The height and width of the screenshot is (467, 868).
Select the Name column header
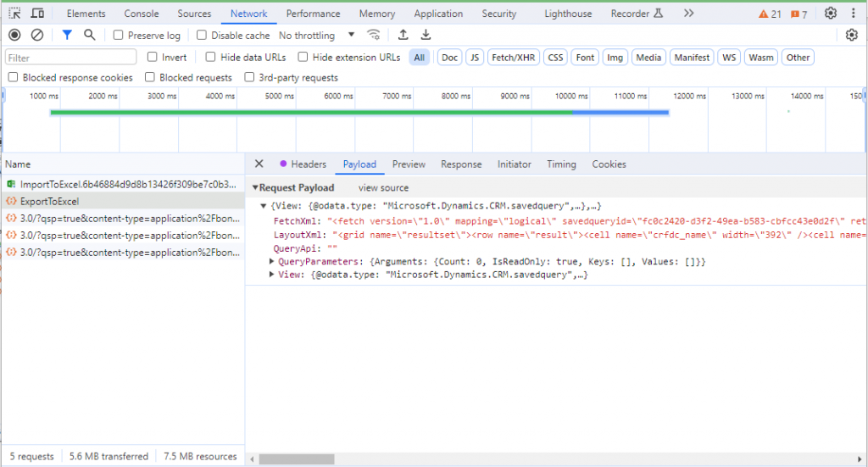(123, 164)
